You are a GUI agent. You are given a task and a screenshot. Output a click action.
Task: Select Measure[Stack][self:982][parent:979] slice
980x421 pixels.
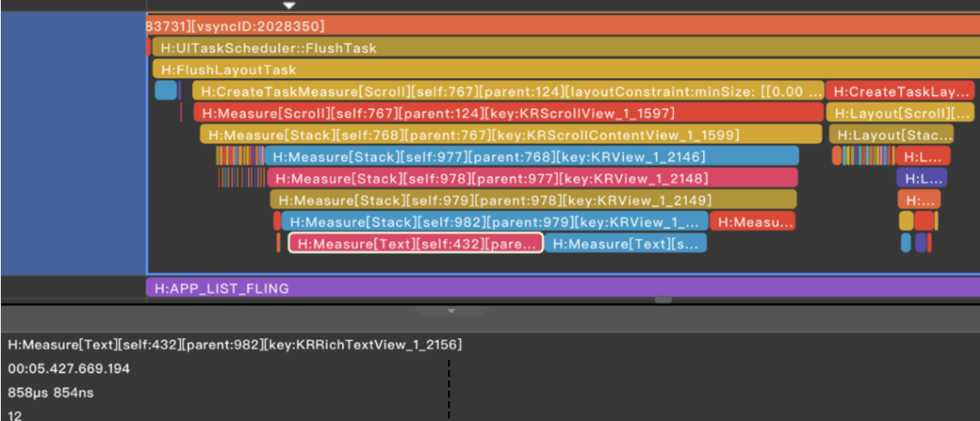(x=495, y=222)
